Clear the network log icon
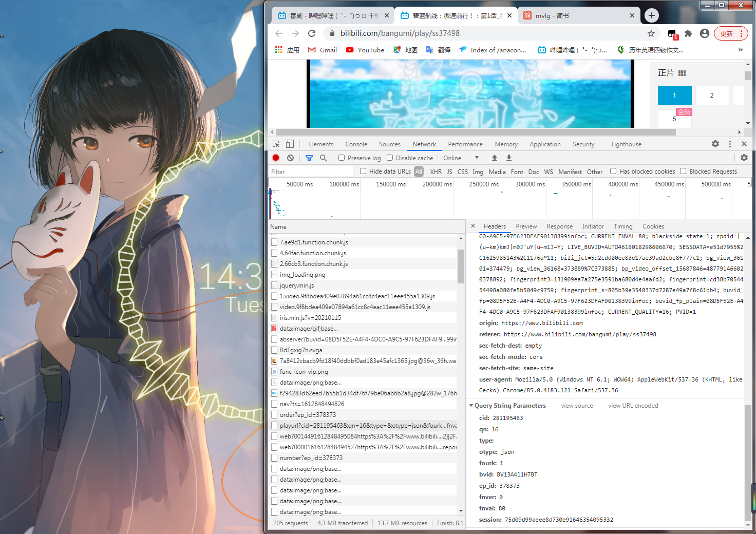756x534 pixels. coord(291,158)
